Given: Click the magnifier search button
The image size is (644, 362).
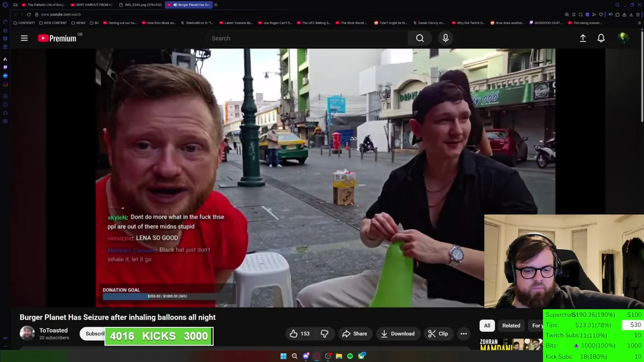Looking at the screenshot, I should pyautogui.click(x=420, y=38).
